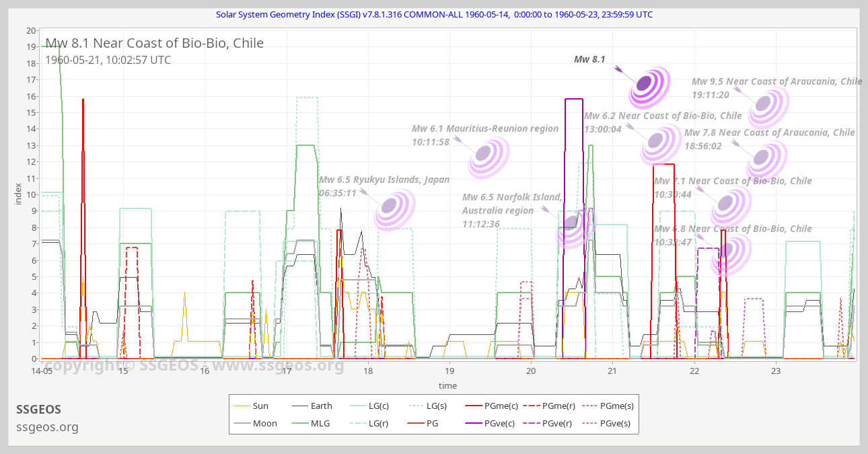This screenshot has height=454, width=868.
Task: Click the Mw 8.1 earthquake marker icon
Action: pos(649,86)
